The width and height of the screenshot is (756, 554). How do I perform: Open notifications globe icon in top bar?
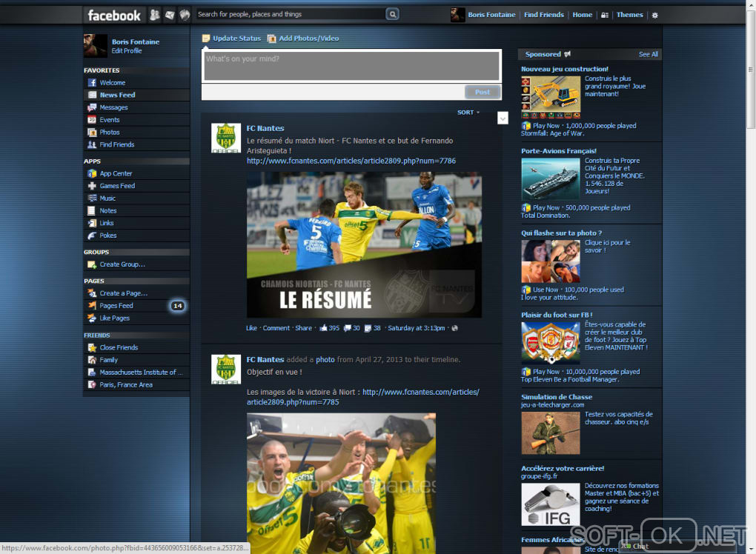[x=185, y=15]
